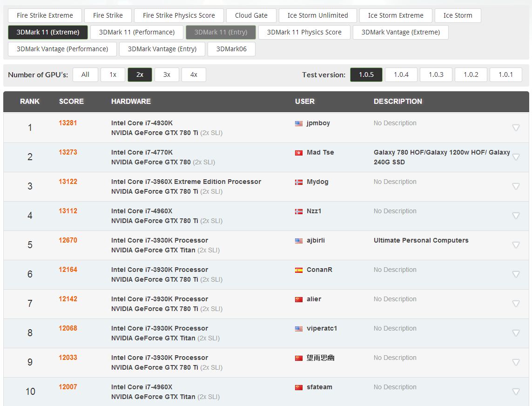Click the Hong Kong flag beside Mad Tse
This screenshot has width=532, height=406.
pos(298,153)
